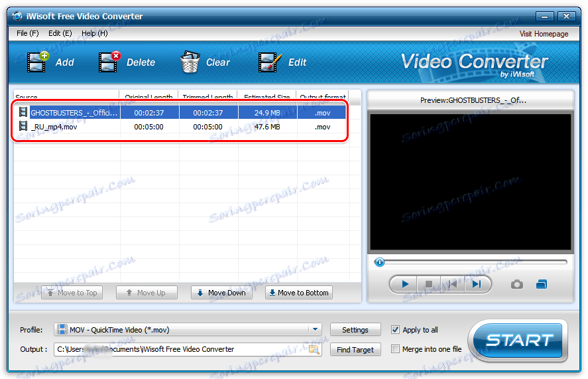This screenshot has height=379, width=588.
Task: Visit Homepage link
Action: point(544,34)
